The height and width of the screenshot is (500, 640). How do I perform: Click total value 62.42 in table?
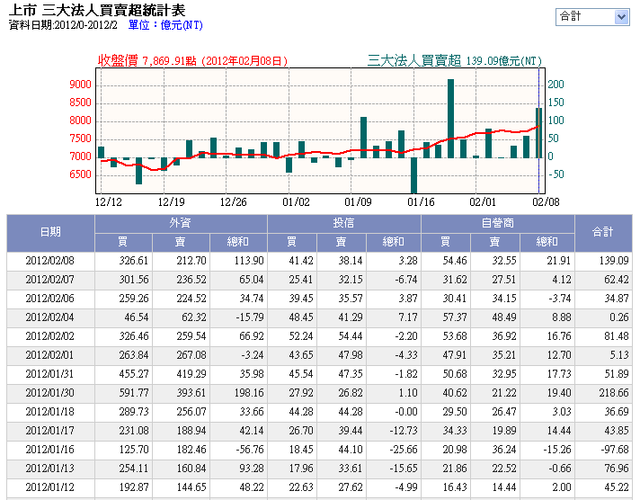616,280
